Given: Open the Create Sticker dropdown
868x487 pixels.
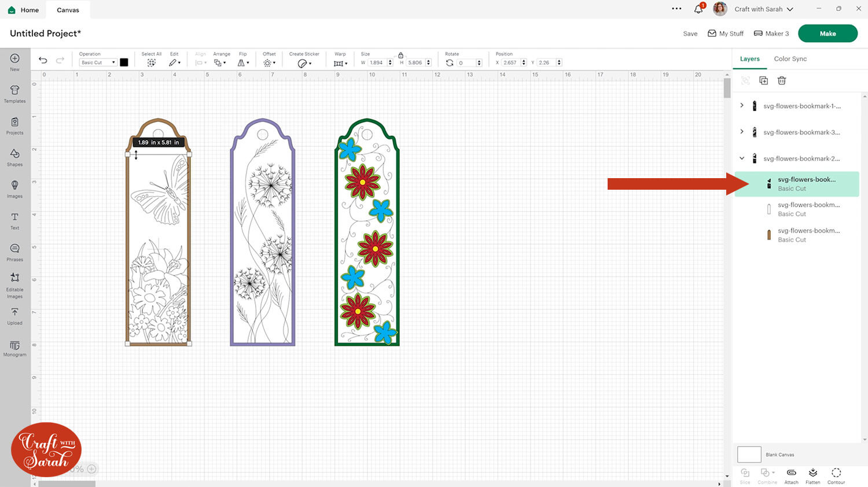Looking at the screenshot, I should (304, 63).
